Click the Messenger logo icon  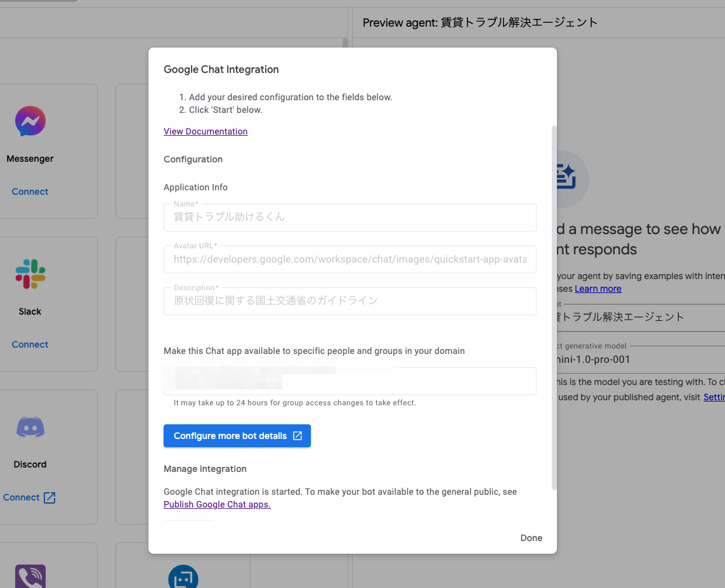click(30, 121)
